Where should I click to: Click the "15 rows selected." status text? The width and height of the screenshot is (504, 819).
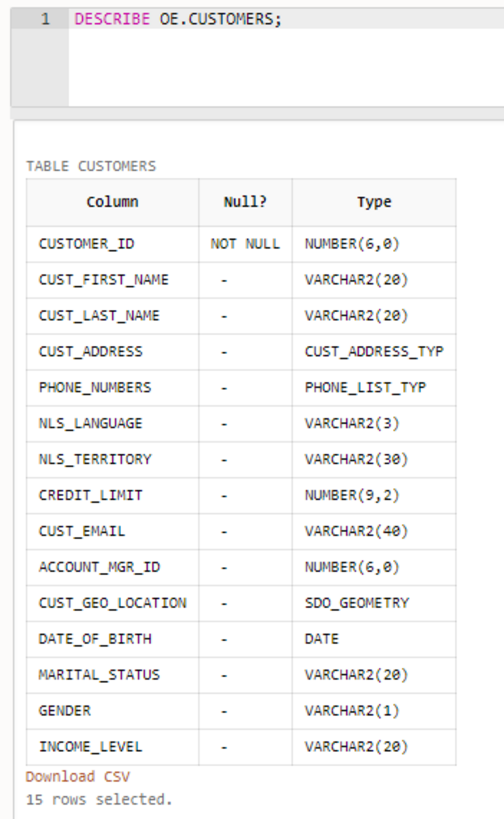pos(99,800)
